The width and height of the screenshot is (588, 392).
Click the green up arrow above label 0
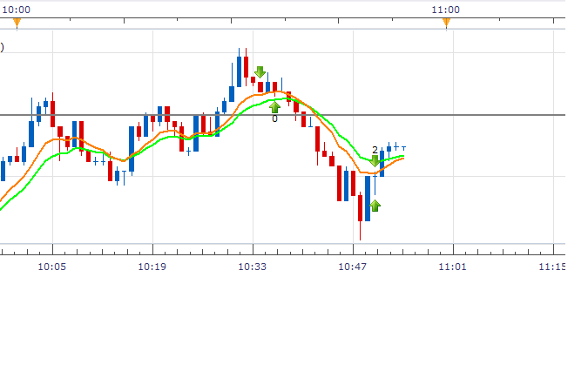(274, 107)
